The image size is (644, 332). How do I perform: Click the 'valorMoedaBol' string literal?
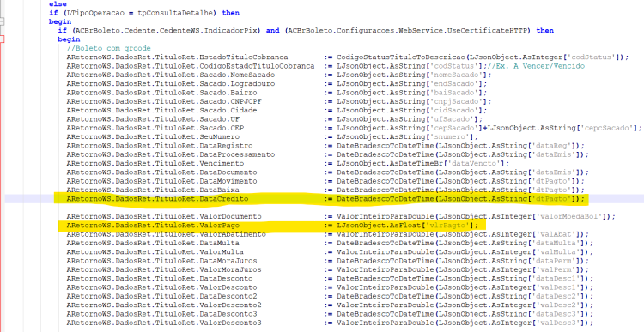568,216
